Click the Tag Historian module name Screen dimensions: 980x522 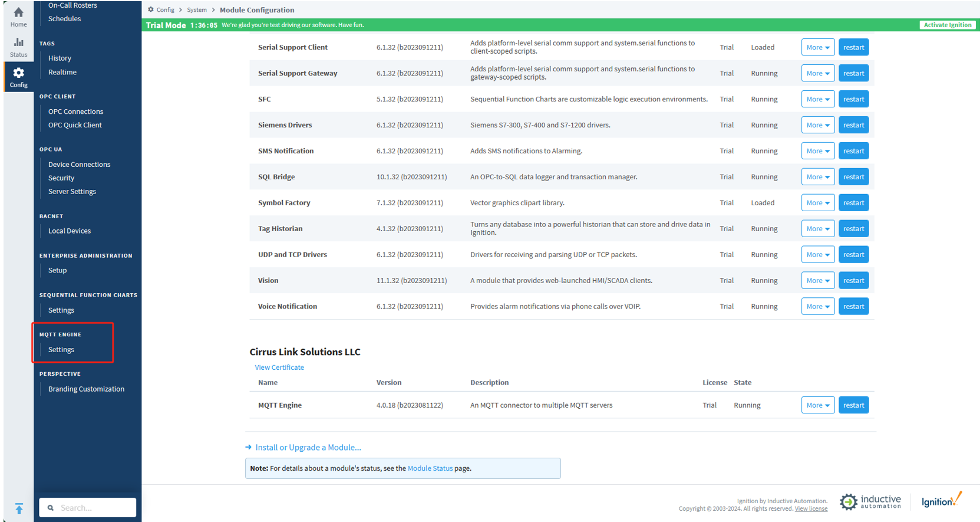280,229
